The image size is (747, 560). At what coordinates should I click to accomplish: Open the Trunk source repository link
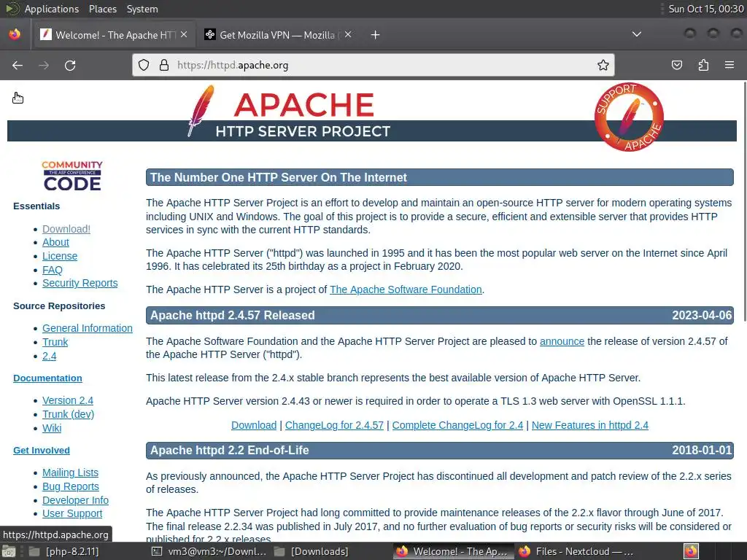pos(55,343)
